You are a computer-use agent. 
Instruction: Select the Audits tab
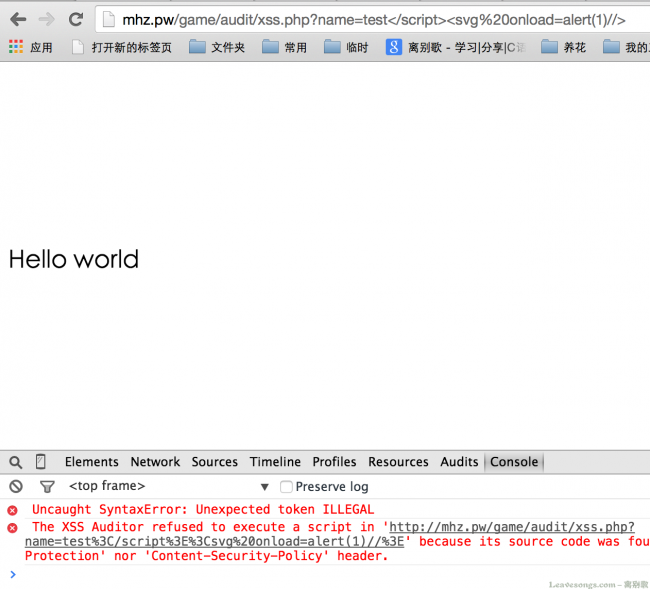coord(459,462)
